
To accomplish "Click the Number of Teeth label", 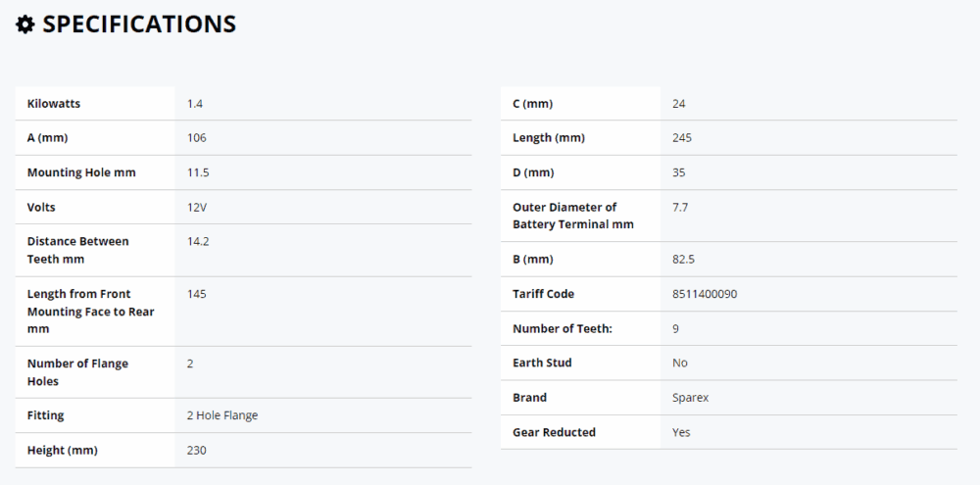I will [563, 329].
